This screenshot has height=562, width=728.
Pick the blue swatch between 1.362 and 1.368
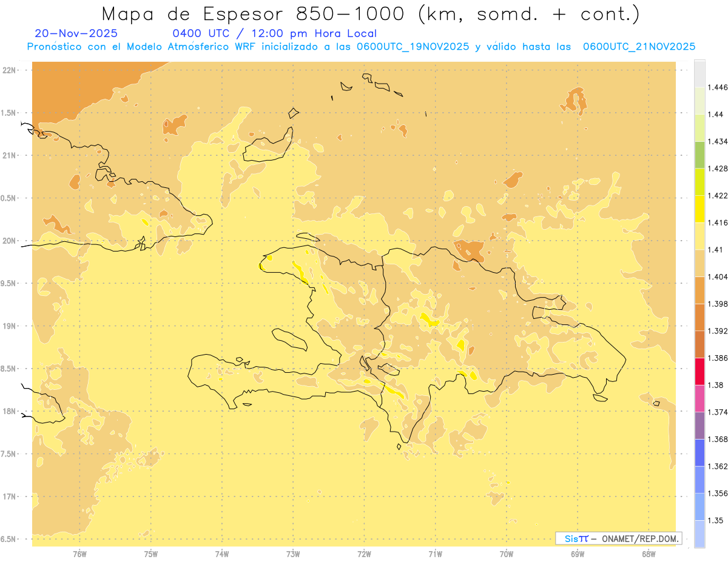(x=699, y=453)
